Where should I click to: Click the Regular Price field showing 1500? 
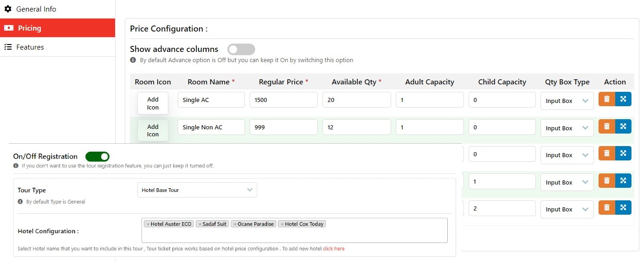tap(283, 100)
